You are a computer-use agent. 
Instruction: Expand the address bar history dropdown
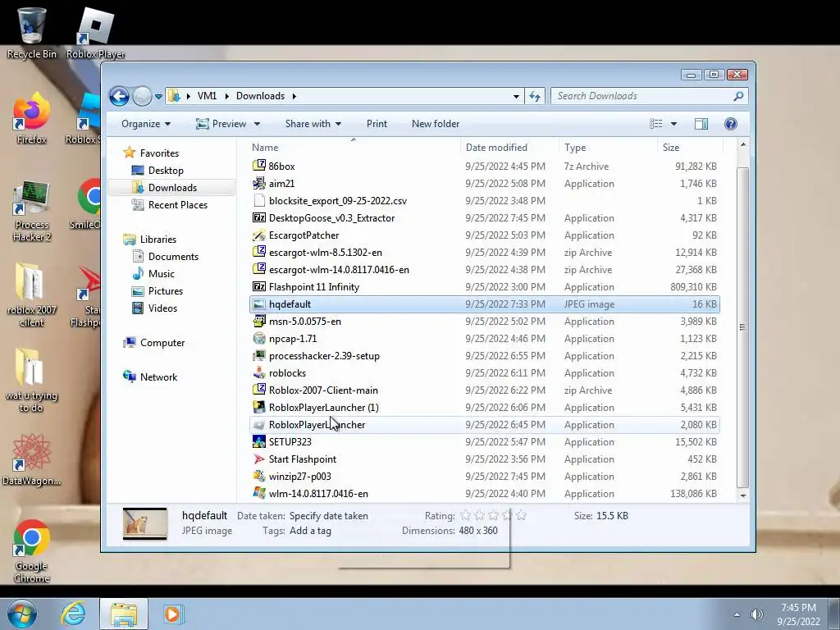point(516,97)
